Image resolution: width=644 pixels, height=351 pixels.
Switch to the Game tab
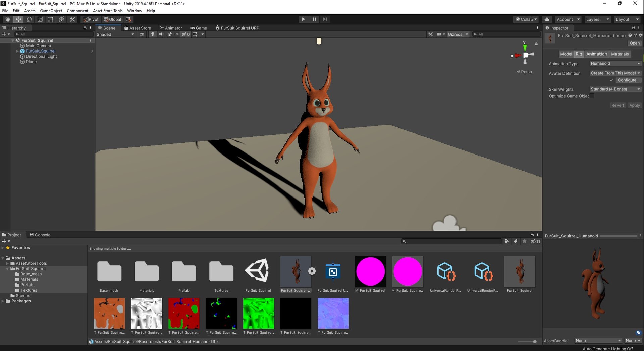[x=199, y=28]
